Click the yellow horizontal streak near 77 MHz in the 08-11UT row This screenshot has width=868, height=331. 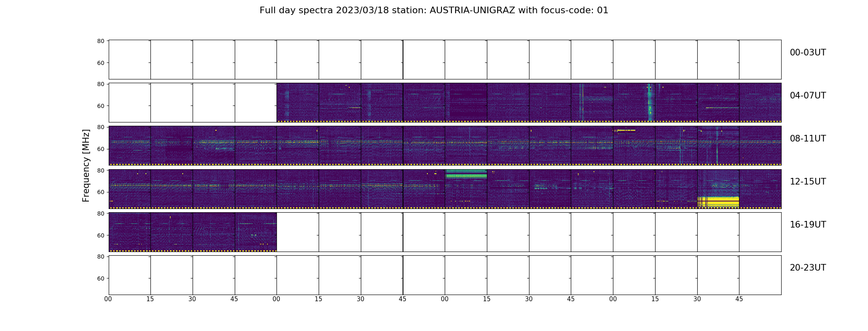tap(625, 130)
